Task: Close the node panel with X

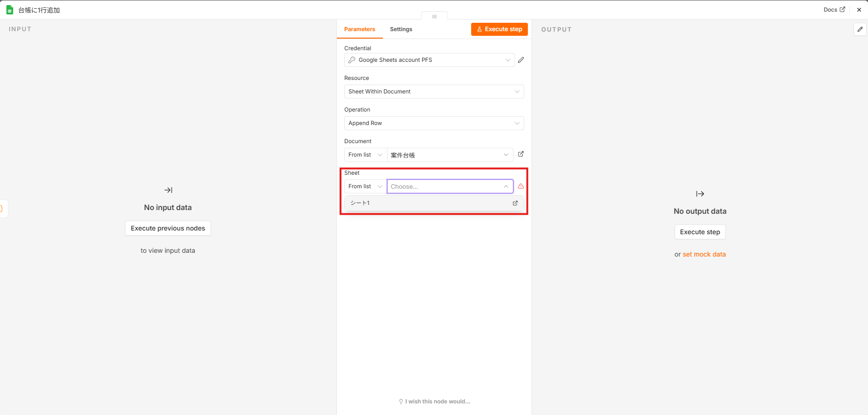Action: [859, 10]
